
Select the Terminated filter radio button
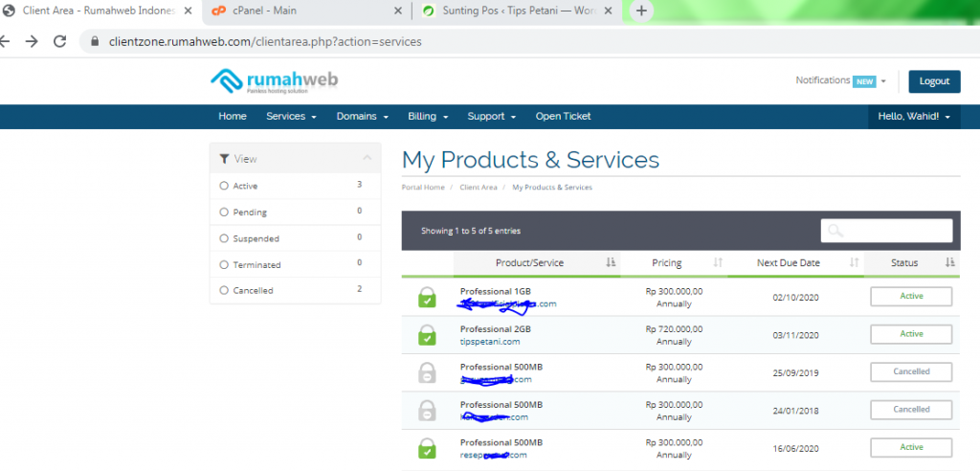click(x=224, y=264)
